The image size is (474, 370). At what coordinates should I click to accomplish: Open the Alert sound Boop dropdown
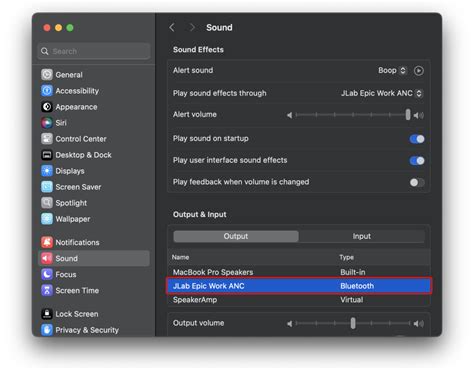tap(392, 70)
